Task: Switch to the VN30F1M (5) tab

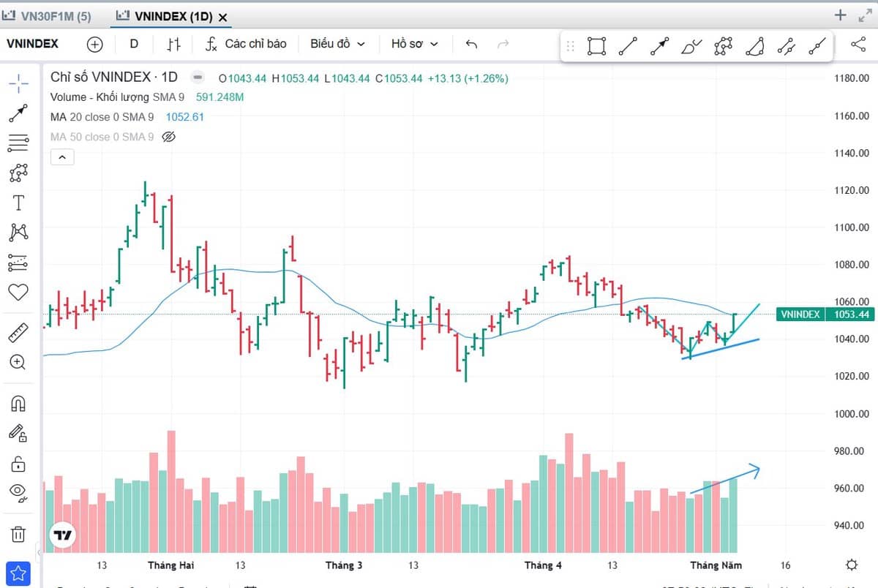Action: (x=48, y=15)
